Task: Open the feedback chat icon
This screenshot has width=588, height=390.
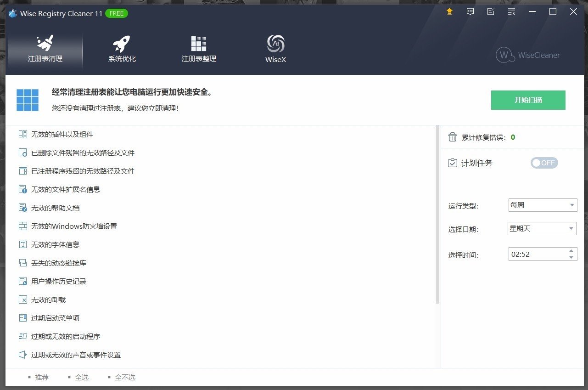Action: tap(470, 12)
